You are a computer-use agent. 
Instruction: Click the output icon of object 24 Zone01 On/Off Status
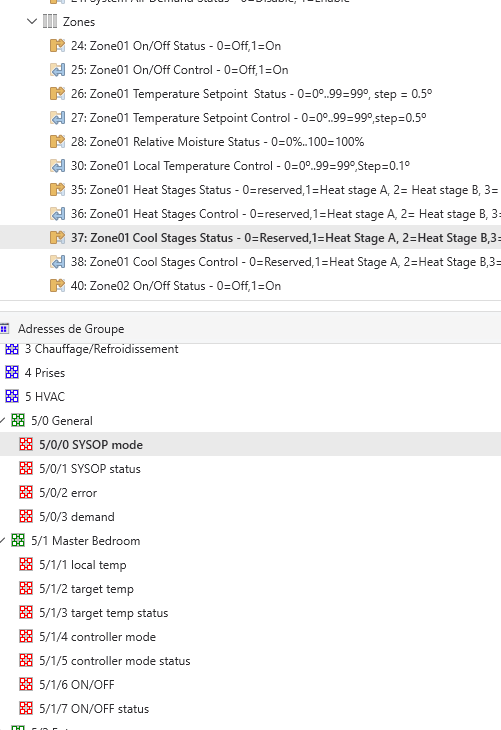(x=57, y=46)
